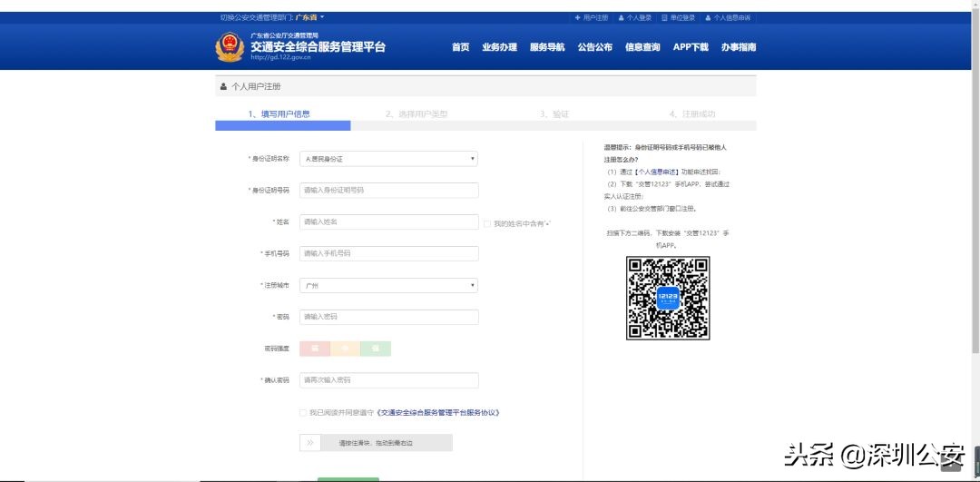Select the 2、选择用户类型 step tab
Image resolution: width=980 pixels, height=482 pixels.
[x=416, y=114]
